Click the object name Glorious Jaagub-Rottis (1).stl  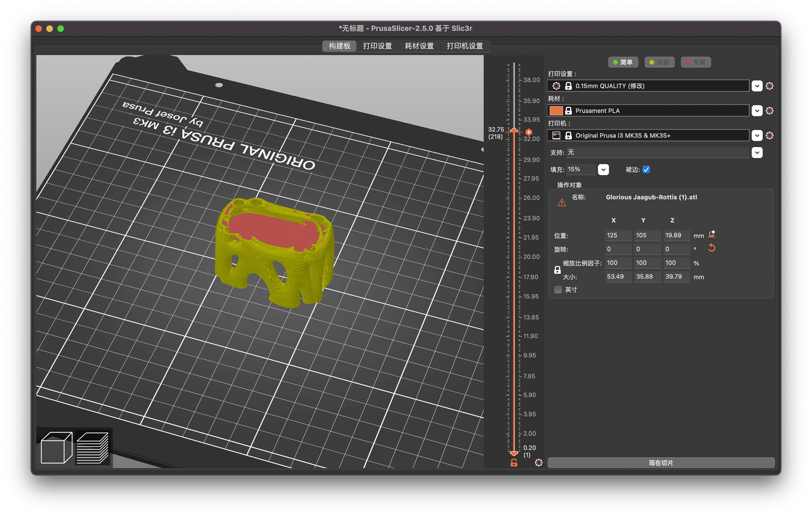coord(651,197)
